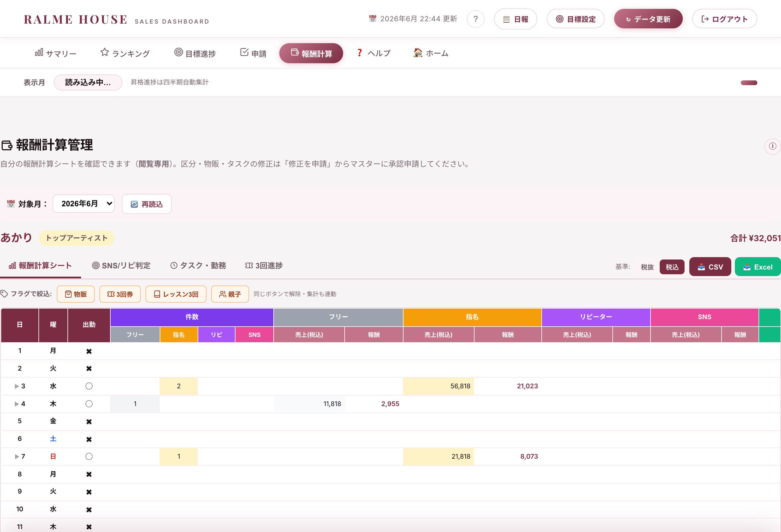Click the 合計 ¥32,051 total
Viewport: 781px width, 532px height.
[x=756, y=238]
